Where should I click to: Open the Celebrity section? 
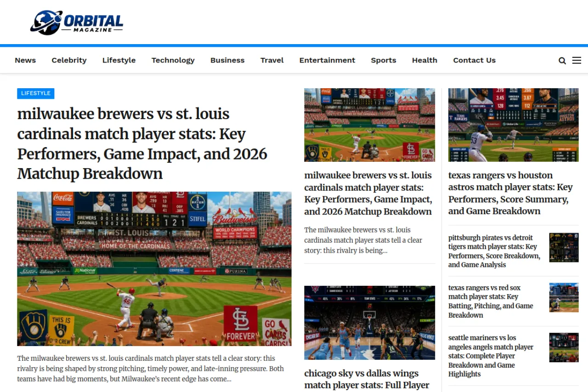[x=69, y=60]
